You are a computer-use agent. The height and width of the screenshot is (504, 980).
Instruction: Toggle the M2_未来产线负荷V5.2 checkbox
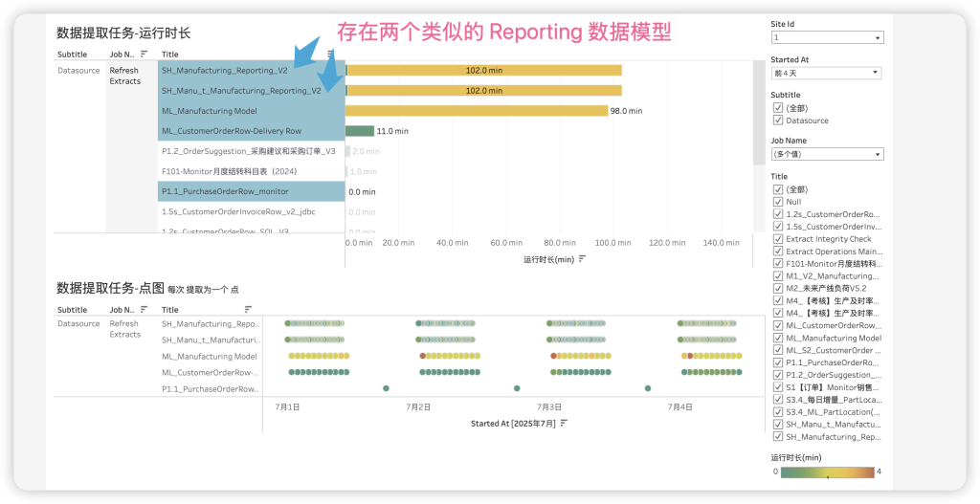click(778, 289)
